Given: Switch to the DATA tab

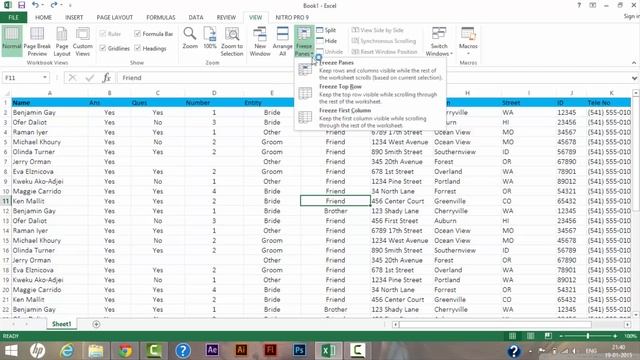Looking at the screenshot, I should 196,17.
